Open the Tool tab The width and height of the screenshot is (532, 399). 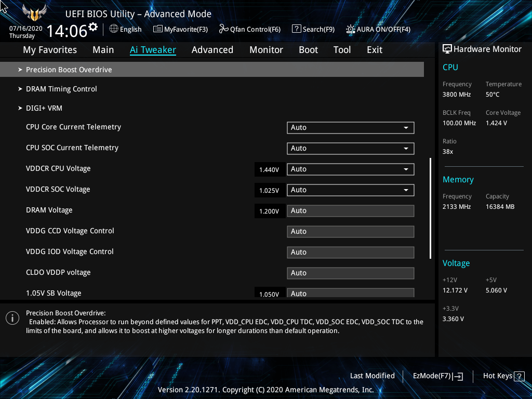coord(342,50)
